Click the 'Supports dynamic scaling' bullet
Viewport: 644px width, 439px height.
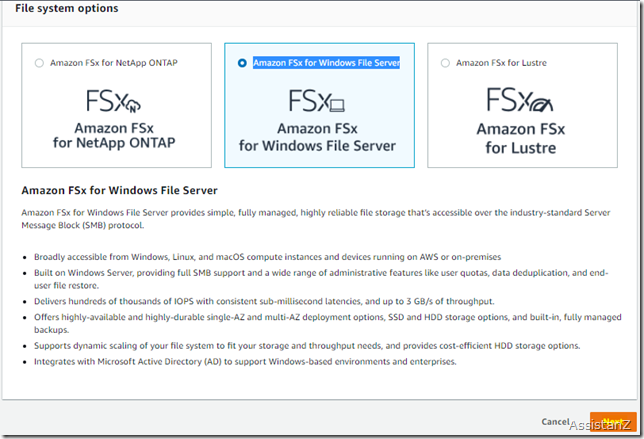tap(307, 346)
